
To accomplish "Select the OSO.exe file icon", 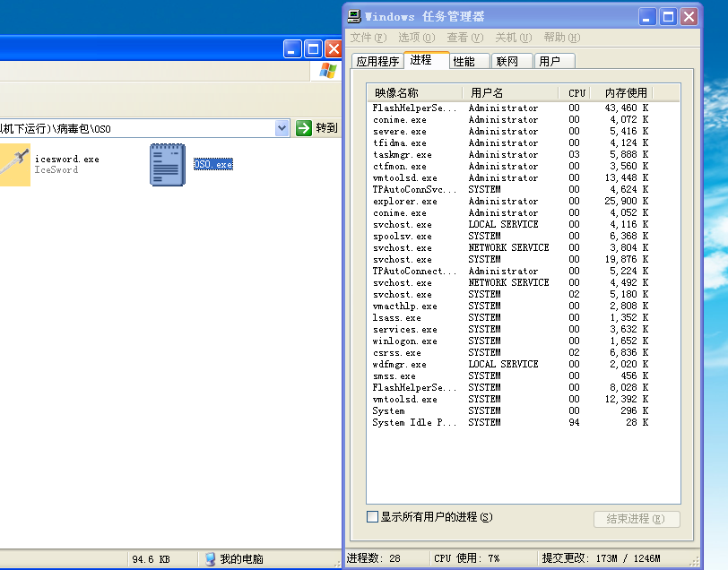I will click(168, 165).
